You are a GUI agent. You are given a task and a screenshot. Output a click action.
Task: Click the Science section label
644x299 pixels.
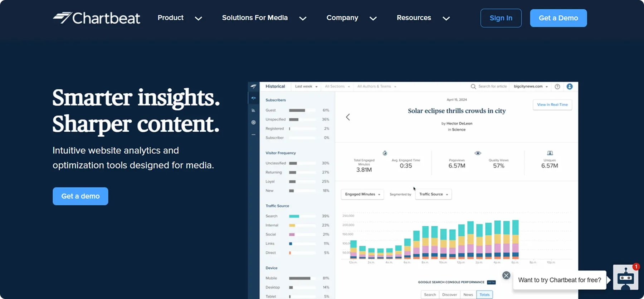tap(459, 129)
